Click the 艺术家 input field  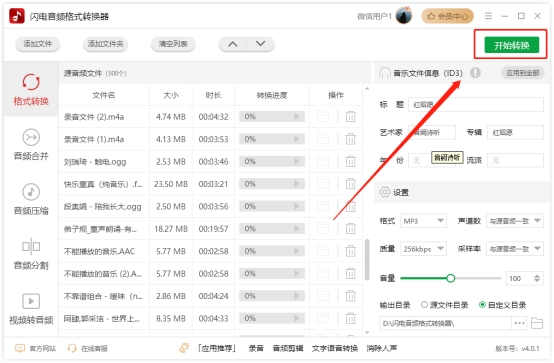[x=432, y=133]
